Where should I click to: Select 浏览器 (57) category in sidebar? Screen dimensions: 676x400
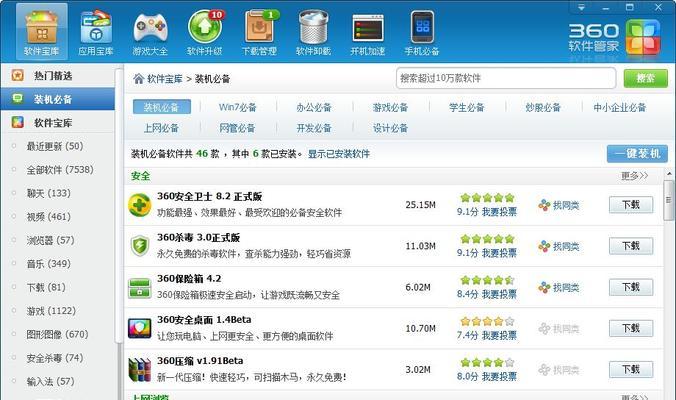(x=50, y=240)
